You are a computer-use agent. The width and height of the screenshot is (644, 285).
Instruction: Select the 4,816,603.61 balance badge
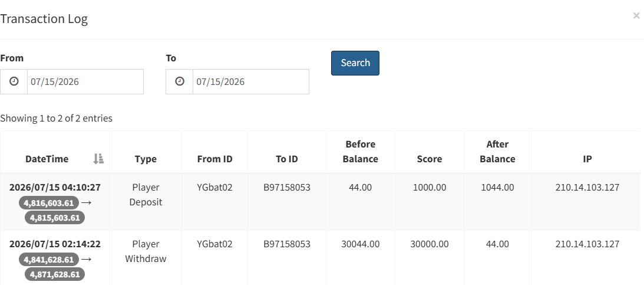(49, 203)
